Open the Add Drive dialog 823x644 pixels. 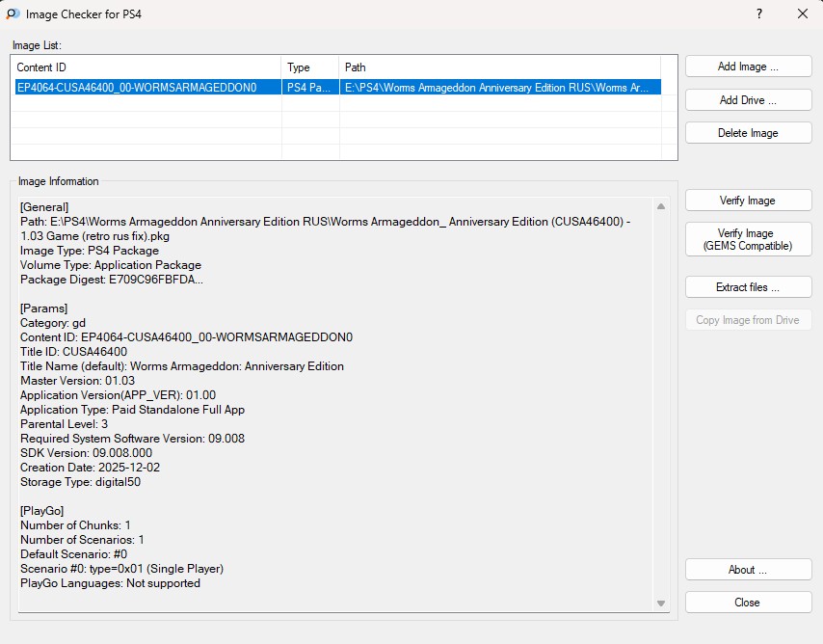pyautogui.click(x=748, y=100)
